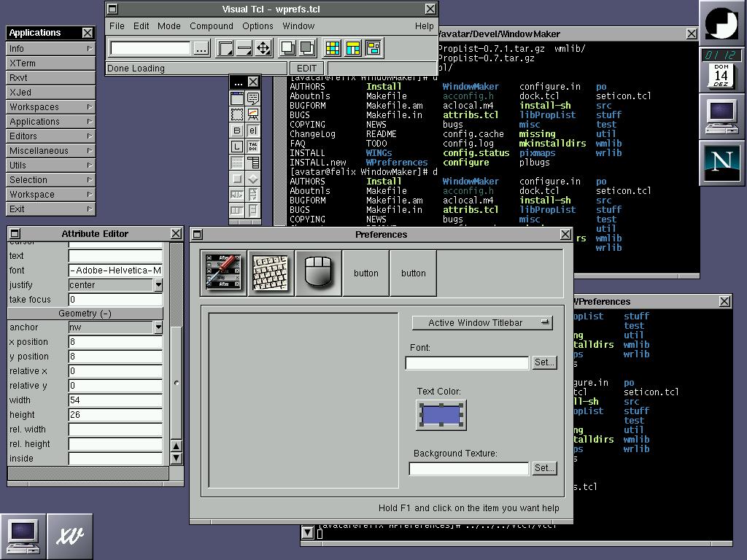Viewport: 747px width, 560px height.
Task: Select the vertical scrollbar widget tool
Action: (x=253, y=194)
